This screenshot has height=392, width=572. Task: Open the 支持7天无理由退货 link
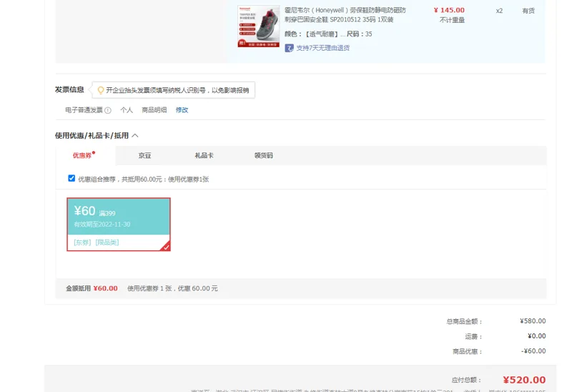pyautogui.click(x=323, y=48)
